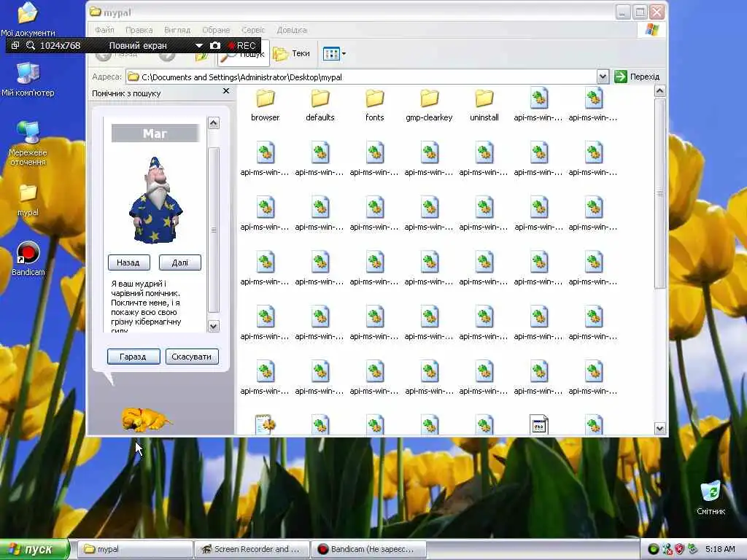The image size is (747, 560).
Task: Start recording with the REC button
Action: coord(243,46)
